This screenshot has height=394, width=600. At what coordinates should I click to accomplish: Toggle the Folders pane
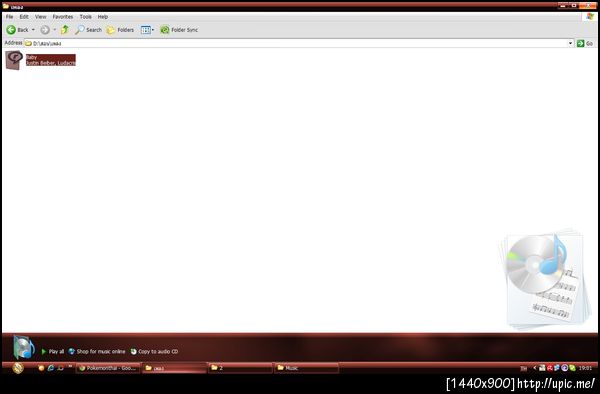pyautogui.click(x=120, y=30)
